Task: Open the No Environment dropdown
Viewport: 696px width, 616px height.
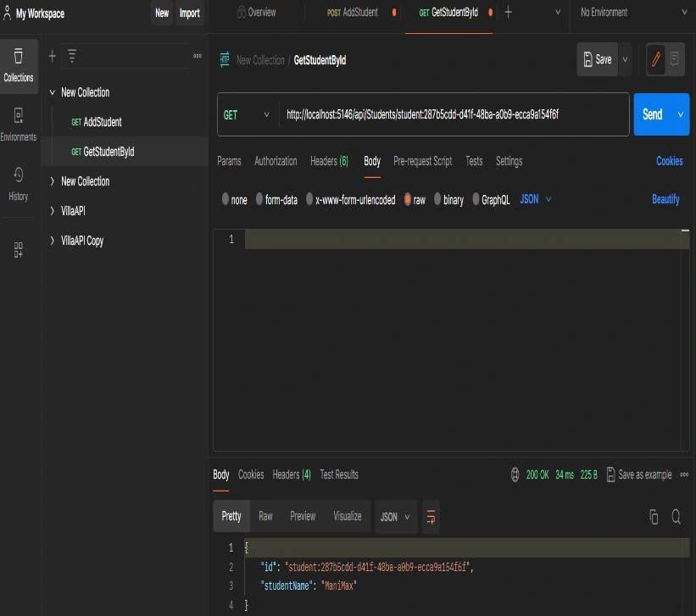Action: click(x=633, y=13)
